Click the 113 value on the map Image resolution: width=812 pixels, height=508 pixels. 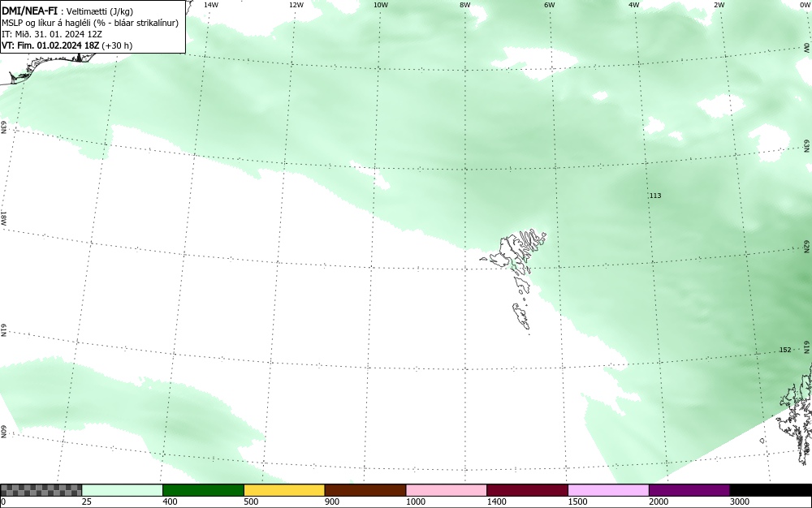pyautogui.click(x=655, y=196)
